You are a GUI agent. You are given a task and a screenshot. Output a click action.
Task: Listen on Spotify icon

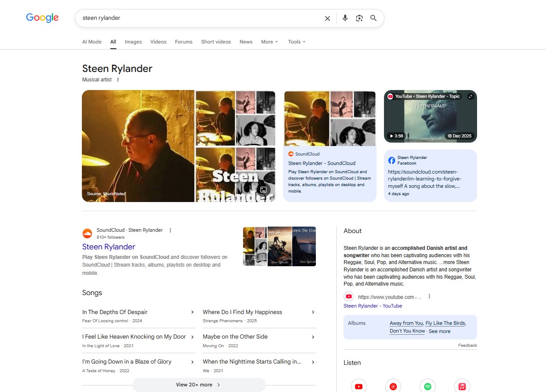point(427,386)
